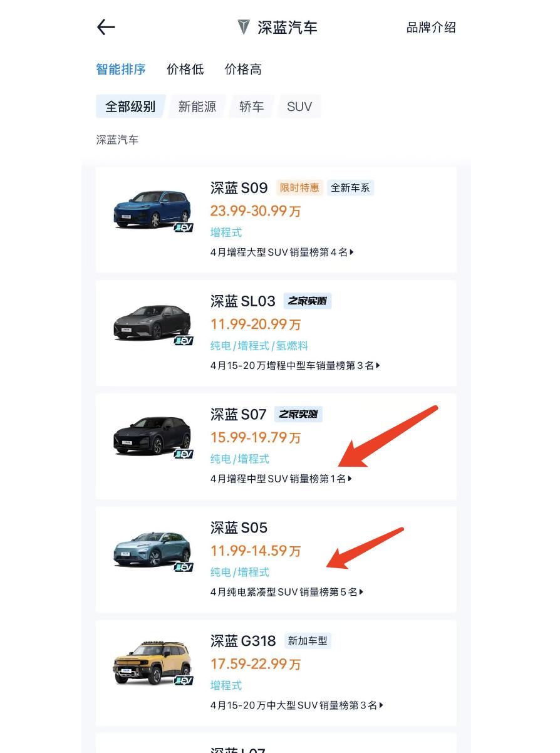
Task: Tap the Deepal brand logo in header
Action: click(x=244, y=27)
